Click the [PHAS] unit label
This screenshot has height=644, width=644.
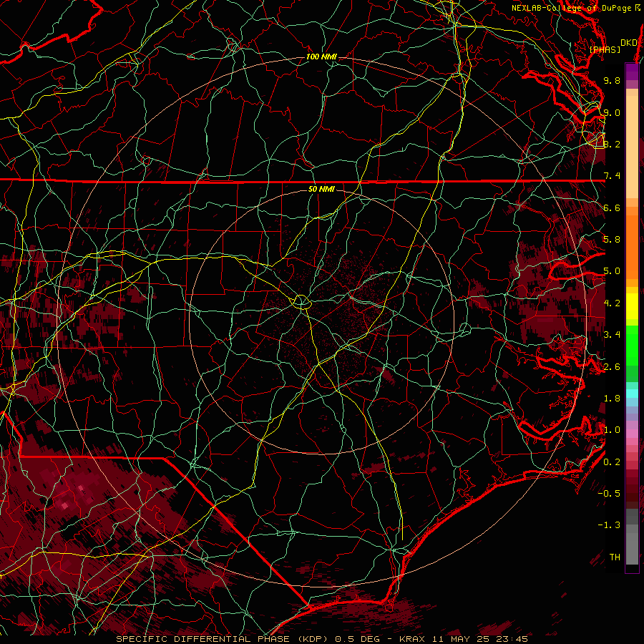coord(605,50)
